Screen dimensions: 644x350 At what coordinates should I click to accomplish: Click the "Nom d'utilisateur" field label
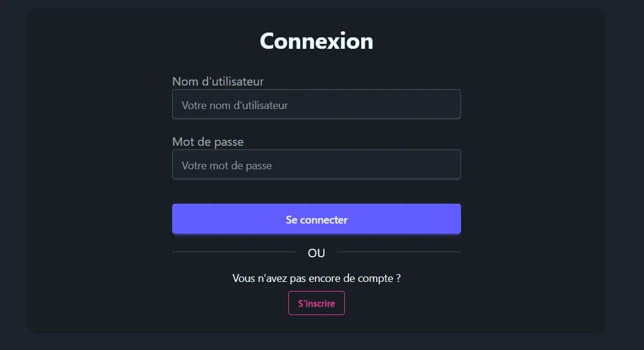[x=218, y=81]
